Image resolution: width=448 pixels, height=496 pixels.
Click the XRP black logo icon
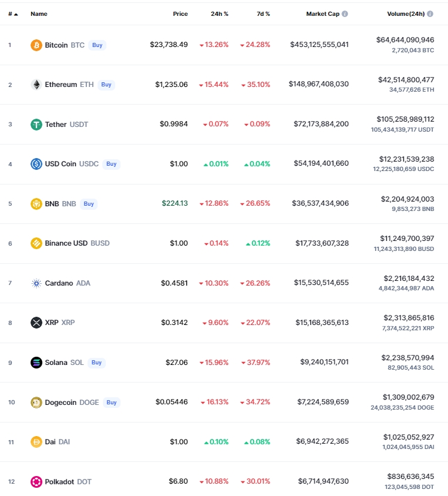coord(36,323)
